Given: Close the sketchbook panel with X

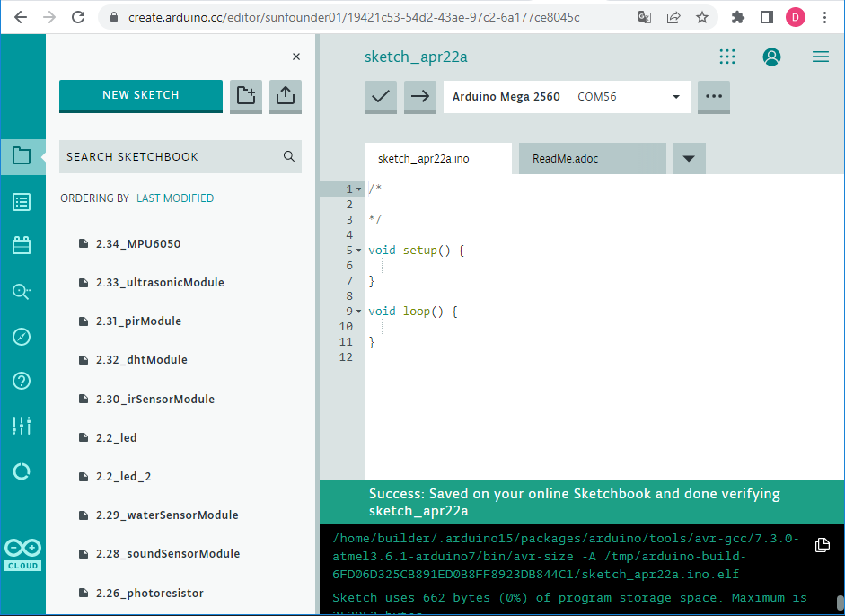Looking at the screenshot, I should point(295,57).
